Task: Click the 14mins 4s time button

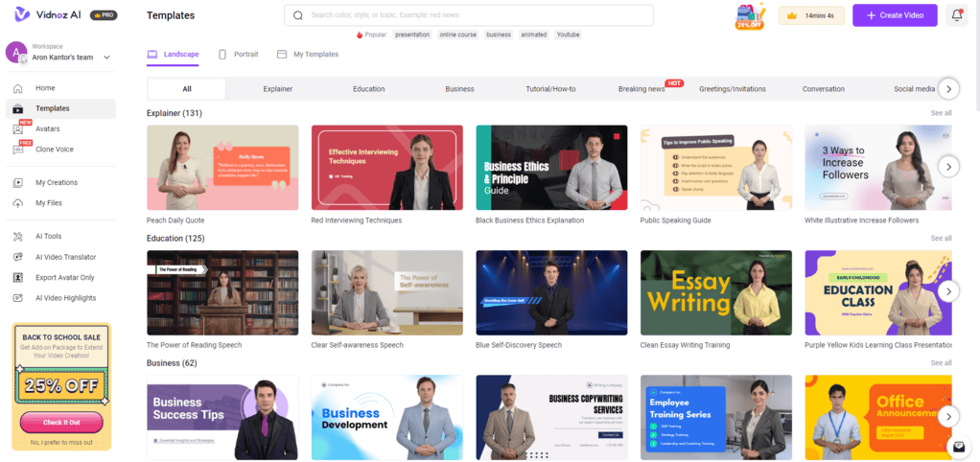Action: tap(811, 15)
